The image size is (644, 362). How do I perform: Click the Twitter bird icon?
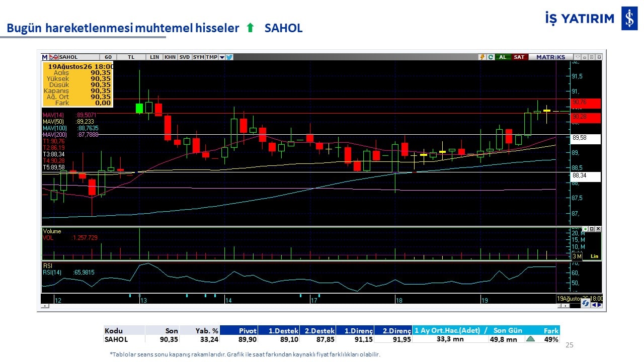[229, 57]
